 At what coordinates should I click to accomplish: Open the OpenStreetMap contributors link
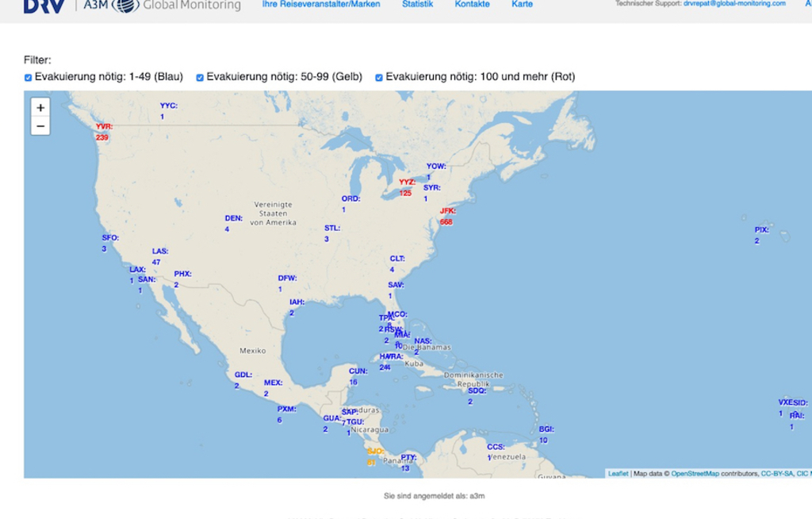coord(695,474)
